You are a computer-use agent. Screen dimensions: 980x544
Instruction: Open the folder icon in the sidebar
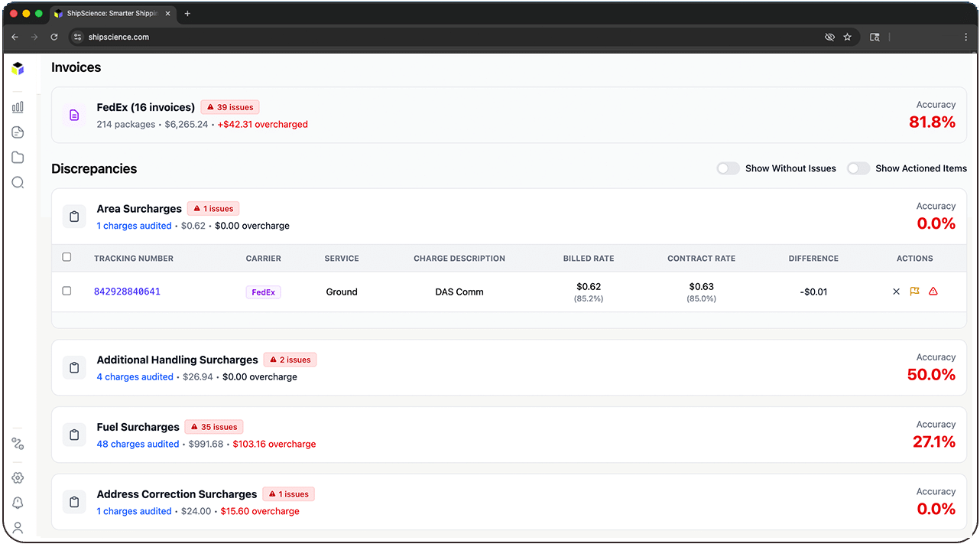pos(18,157)
